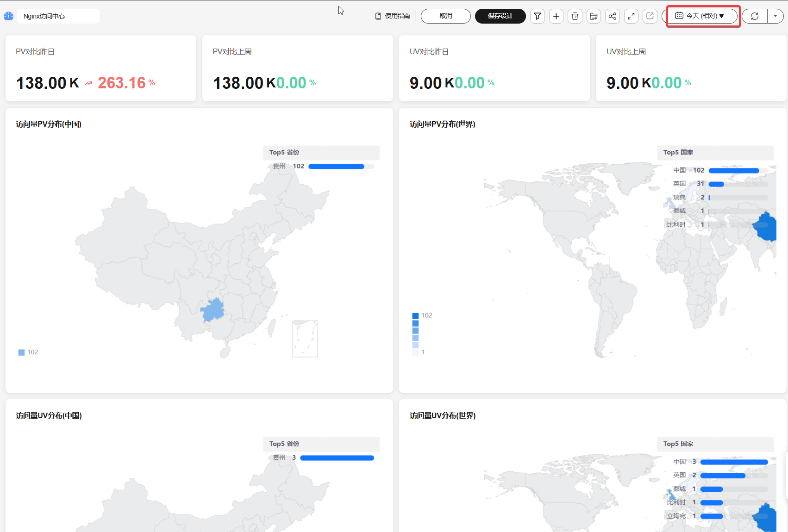
Task: Enter fullscreen with the expand arrows icon
Action: [x=631, y=16]
